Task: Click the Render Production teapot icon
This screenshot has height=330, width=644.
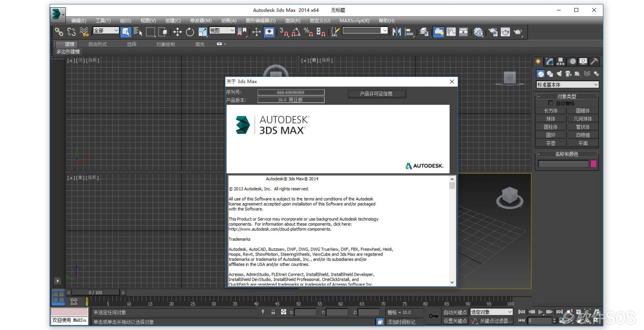Action: click(518, 32)
